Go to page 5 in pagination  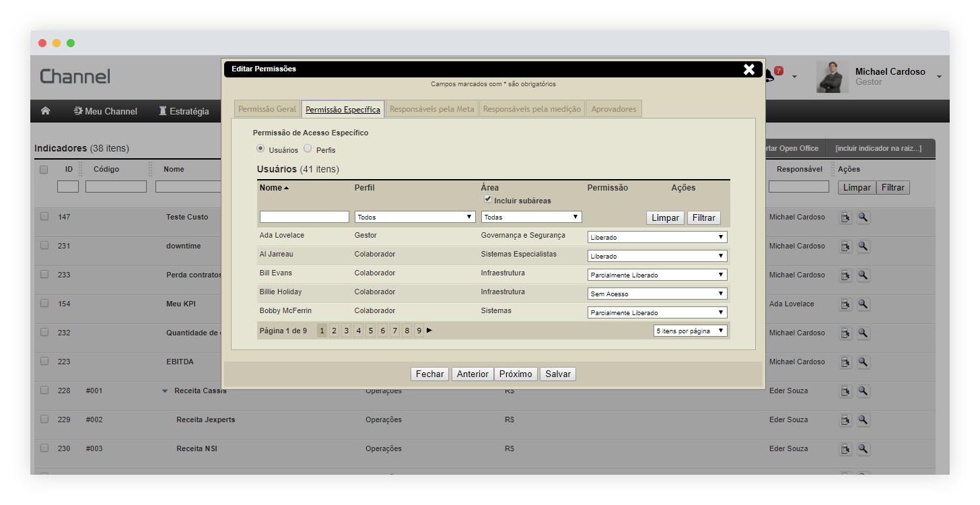370,331
